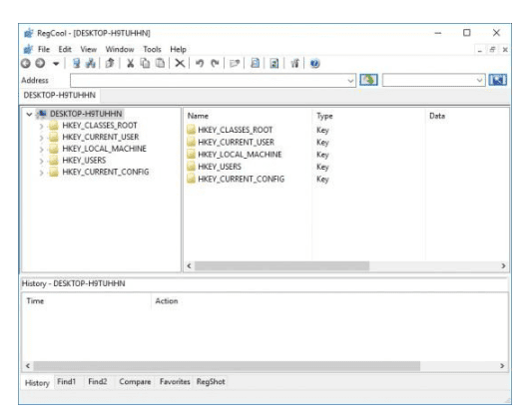529x420 pixels.
Task: Select HKEY_CLASSES_ROOT row in the list
Action: coord(236,130)
